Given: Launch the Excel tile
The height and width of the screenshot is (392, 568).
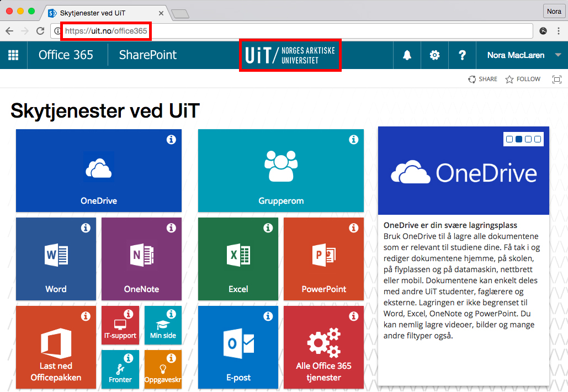Looking at the screenshot, I should coord(238,259).
